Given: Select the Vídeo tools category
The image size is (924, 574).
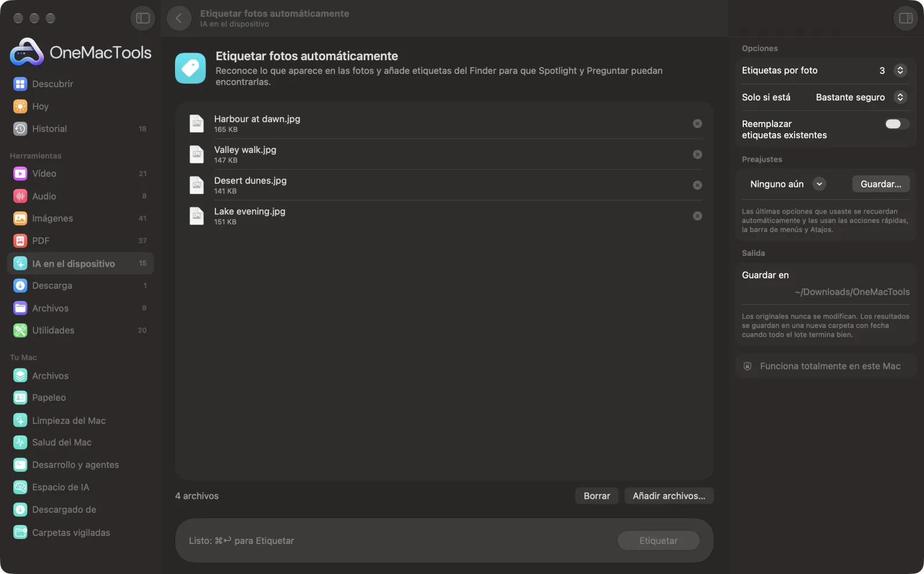Looking at the screenshot, I should tap(80, 173).
